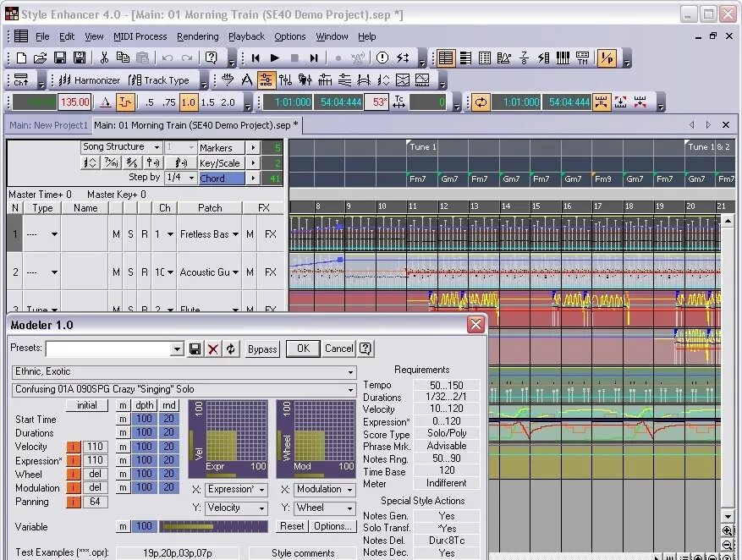Click the Bypass button in Modeler

click(x=262, y=349)
